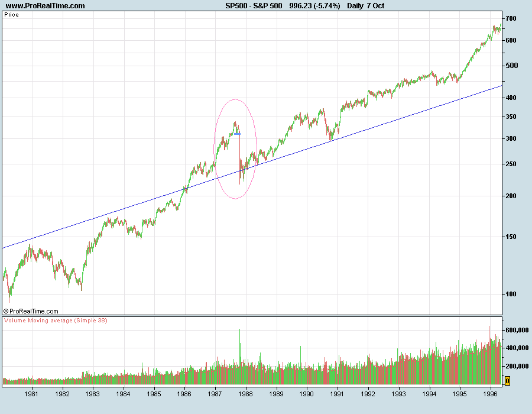Click the 500 price axis label
532x414 pixels.
512,66
